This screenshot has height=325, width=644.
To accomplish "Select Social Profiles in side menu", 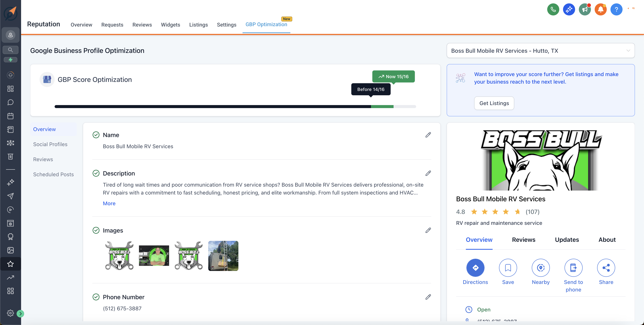I will (50, 144).
